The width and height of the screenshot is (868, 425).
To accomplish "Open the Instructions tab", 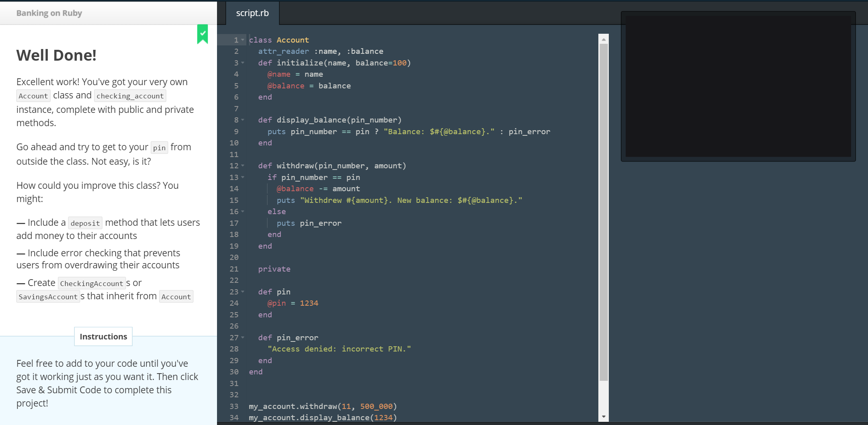I will (x=103, y=337).
